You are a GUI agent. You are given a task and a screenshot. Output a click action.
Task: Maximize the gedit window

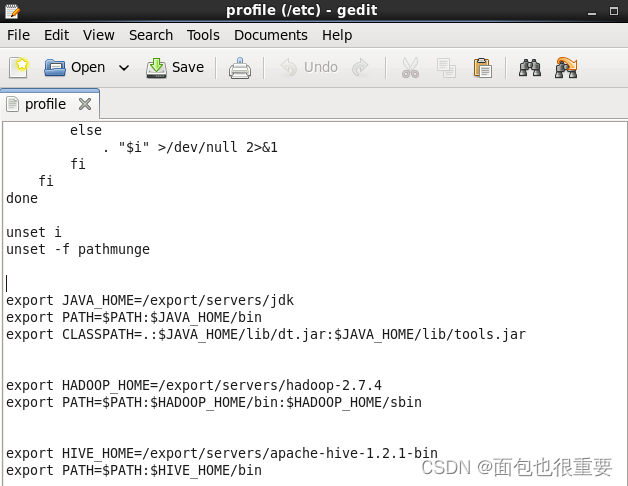(x=614, y=11)
